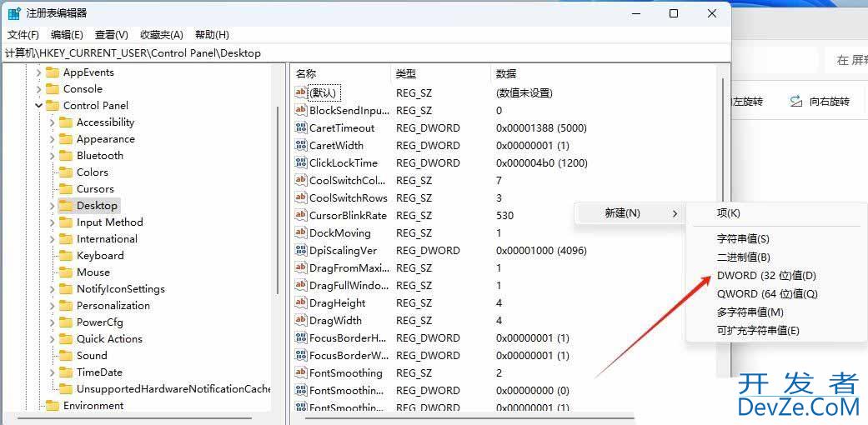The image size is (868, 425).
Task: Click the FontSmoothing REG_SZ value icon
Action: point(300,373)
